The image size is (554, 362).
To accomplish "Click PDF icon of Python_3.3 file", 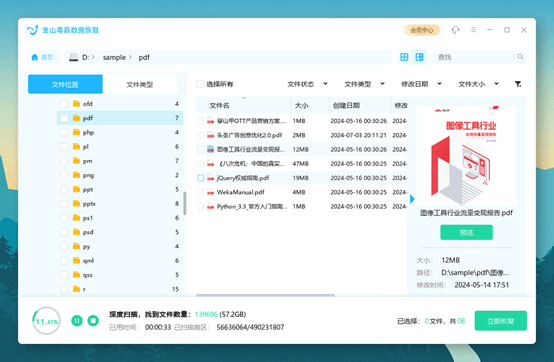I will [x=211, y=206].
